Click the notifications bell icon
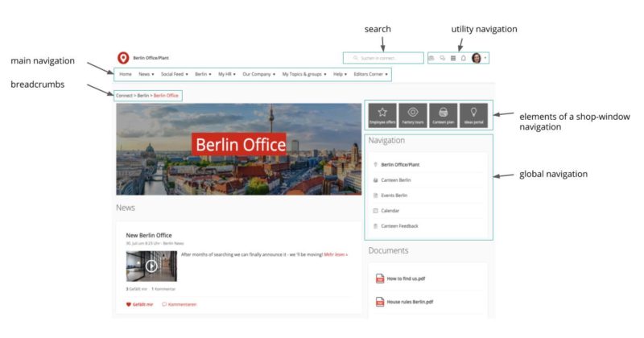 (464, 58)
